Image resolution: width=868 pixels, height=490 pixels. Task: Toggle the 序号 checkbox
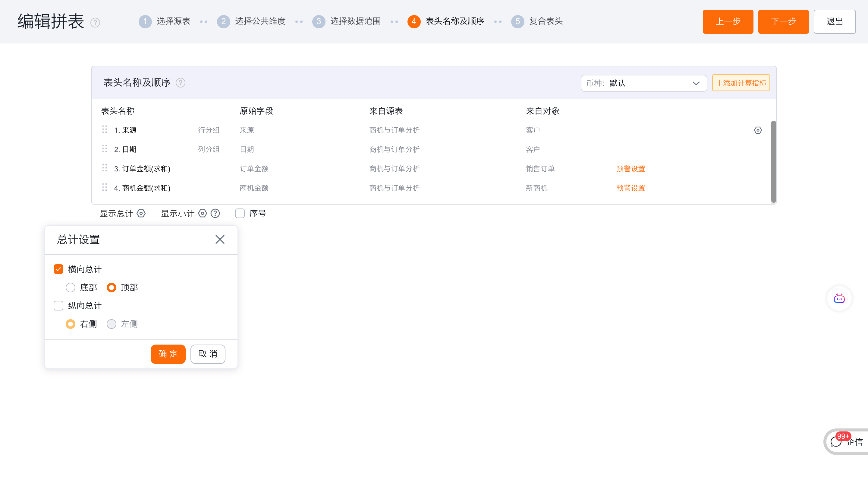(240, 213)
